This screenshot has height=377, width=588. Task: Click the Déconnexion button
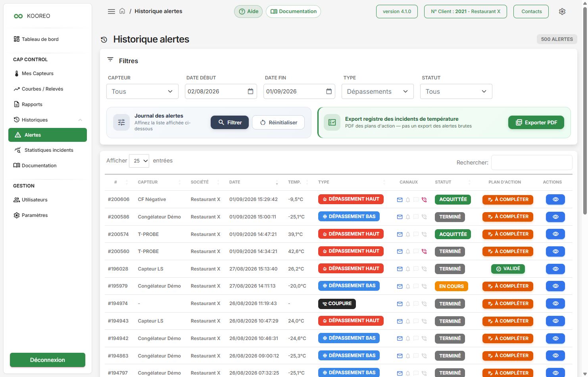(48, 360)
